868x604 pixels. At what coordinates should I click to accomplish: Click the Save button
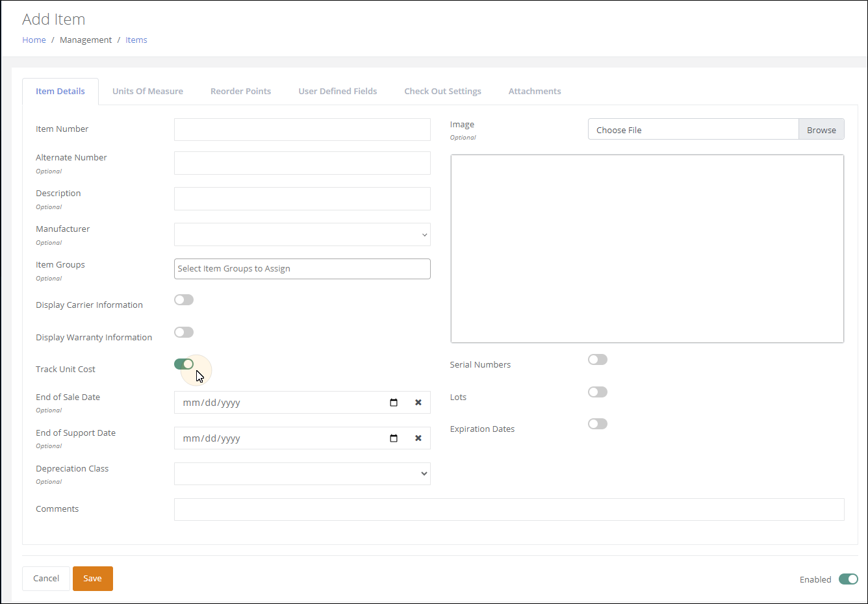click(93, 579)
